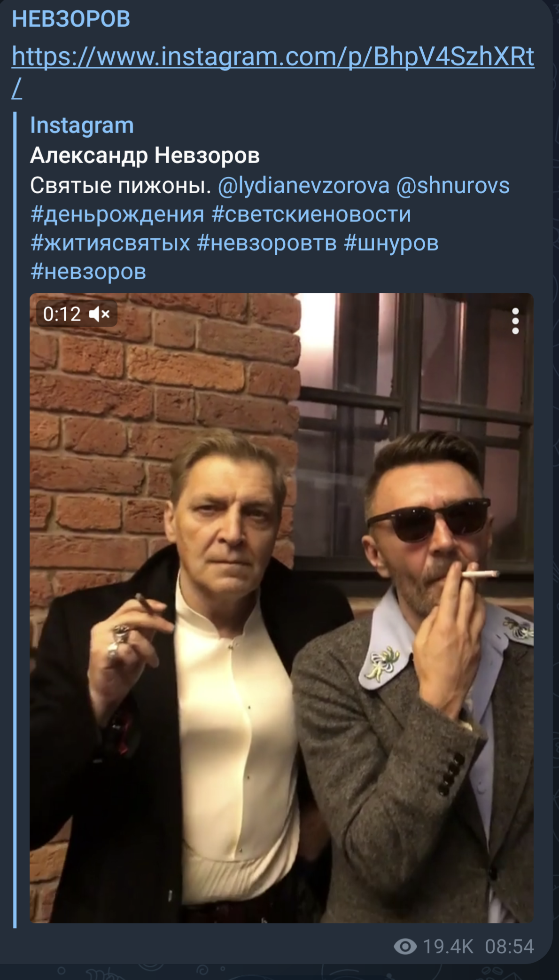This screenshot has width=559, height=980.
Task: Open the Instagram post URL link
Action: tap(272, 57)
